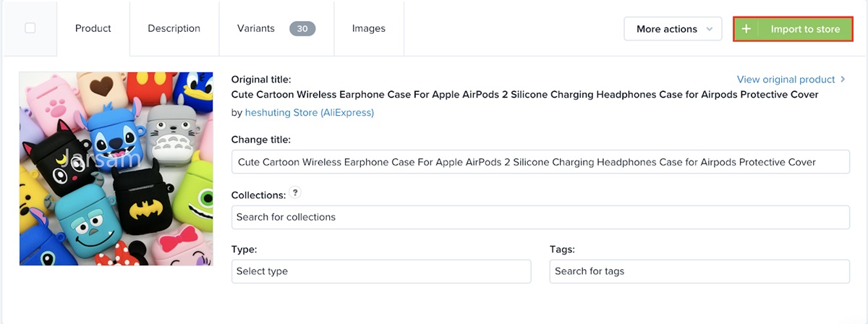Click the plus icon on Import button
868x324 pixels.
click(x=746, y=29)
